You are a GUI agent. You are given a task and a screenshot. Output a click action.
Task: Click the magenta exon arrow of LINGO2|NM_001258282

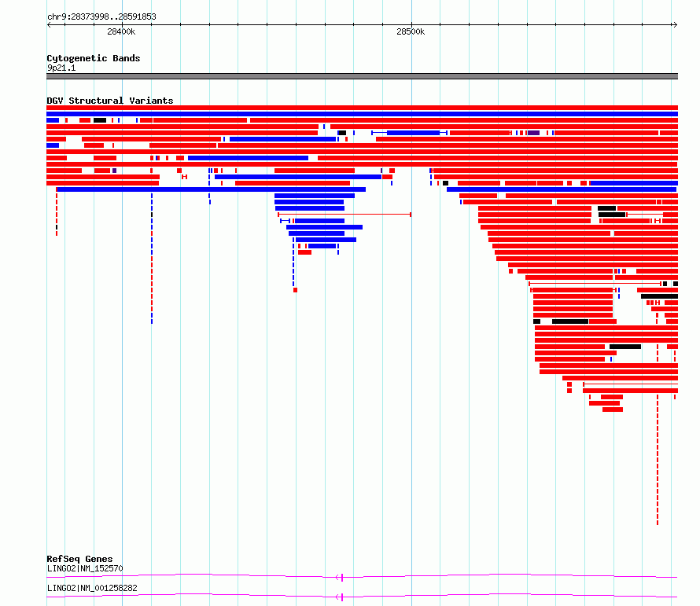339,597
